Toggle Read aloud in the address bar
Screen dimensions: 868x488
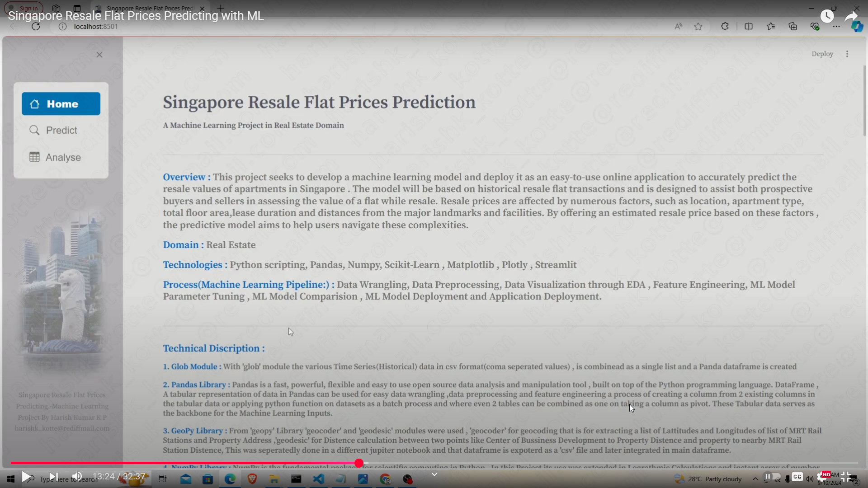tap(678, 26)
